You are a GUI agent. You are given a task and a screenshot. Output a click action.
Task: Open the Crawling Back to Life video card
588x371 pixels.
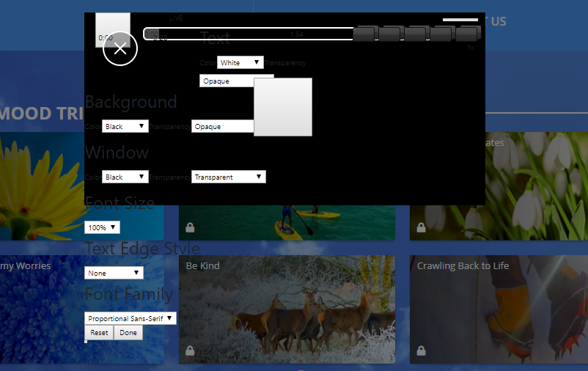499,309
